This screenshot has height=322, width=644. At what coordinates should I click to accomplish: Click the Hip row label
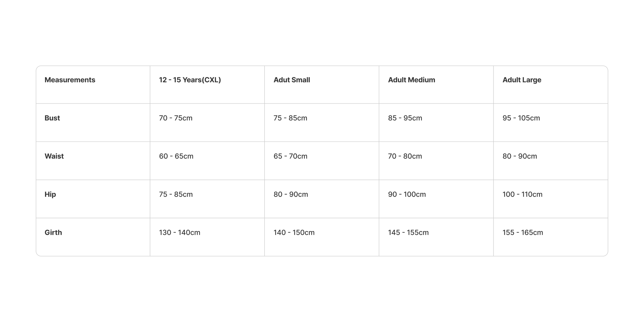(x=50, y=194)
